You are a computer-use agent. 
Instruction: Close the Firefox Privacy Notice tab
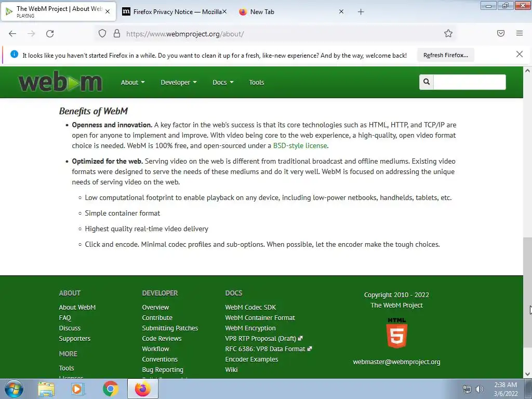click(x=224, y=11)
